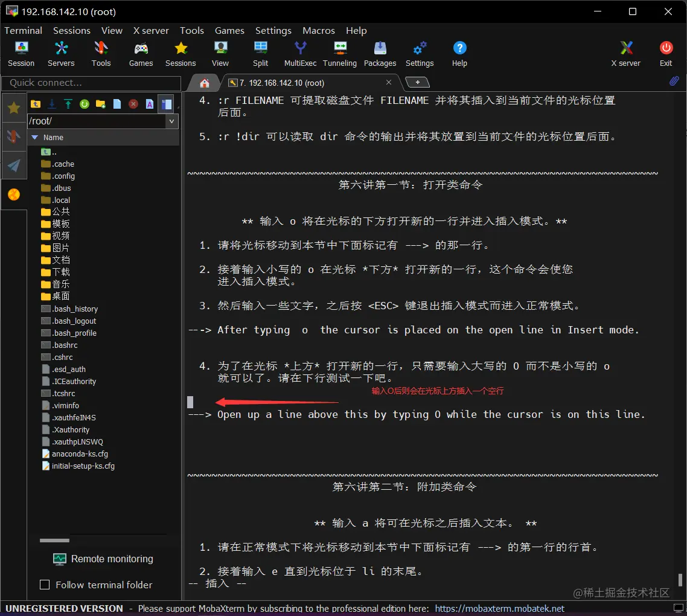The width and height of the screenshot is (687, 616).
Task: Select the parent '..' directory entry
Action: point(49,152)
